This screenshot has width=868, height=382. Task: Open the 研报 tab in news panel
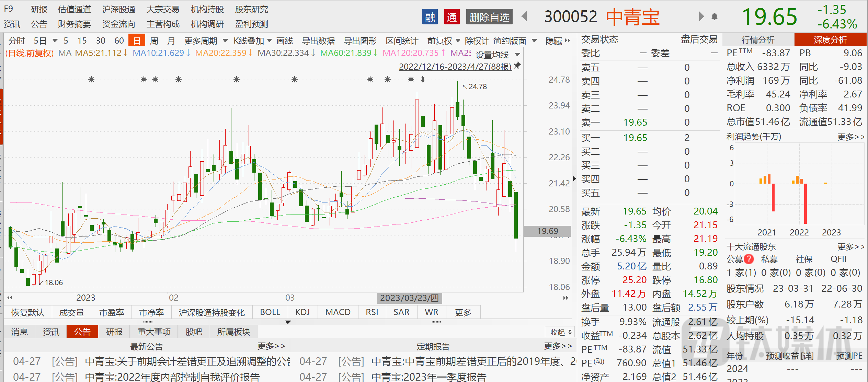pyautogui.click(x=114, y=332)
